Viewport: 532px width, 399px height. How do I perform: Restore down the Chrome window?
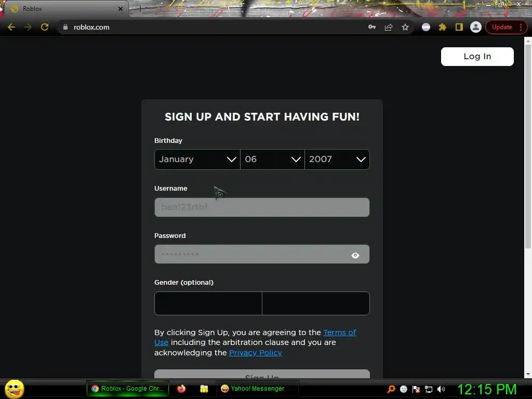(501, 4)
